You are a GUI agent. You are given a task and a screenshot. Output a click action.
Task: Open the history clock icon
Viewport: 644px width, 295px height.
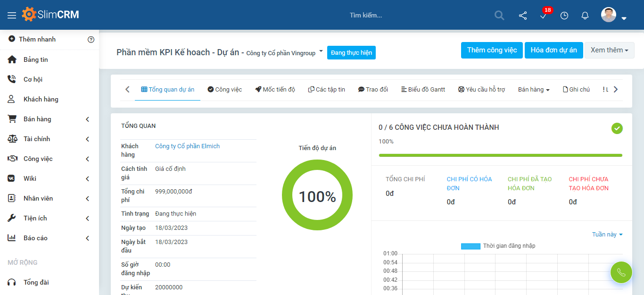(x=564, y=15)
